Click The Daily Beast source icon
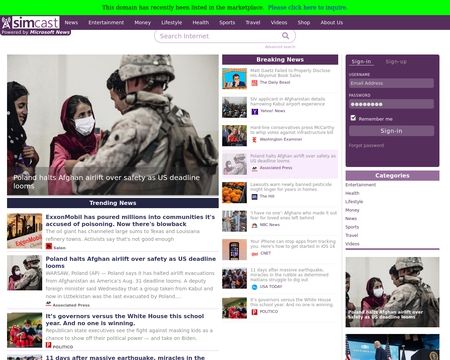Viewport: 450px width, 360px height. 254,83
